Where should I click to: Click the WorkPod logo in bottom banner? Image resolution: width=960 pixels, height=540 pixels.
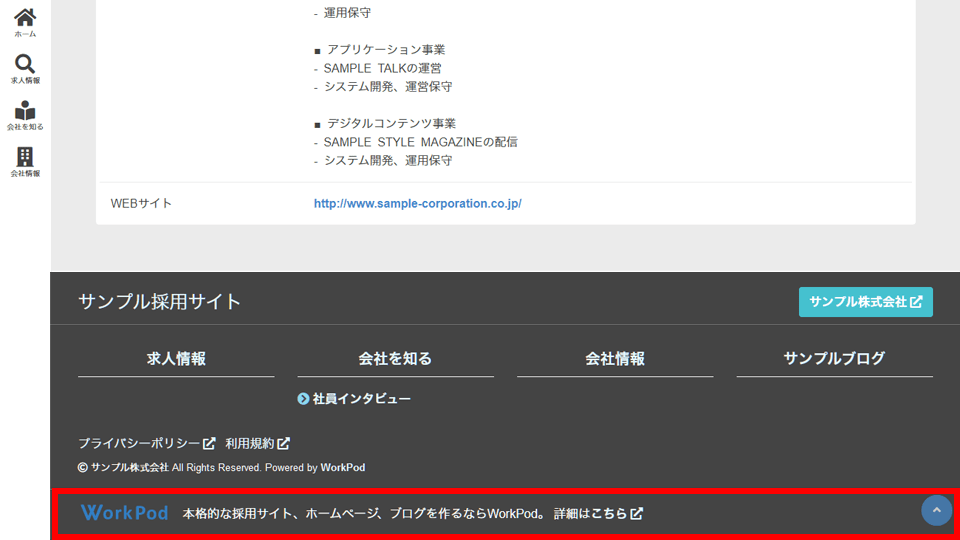point(124,512)
